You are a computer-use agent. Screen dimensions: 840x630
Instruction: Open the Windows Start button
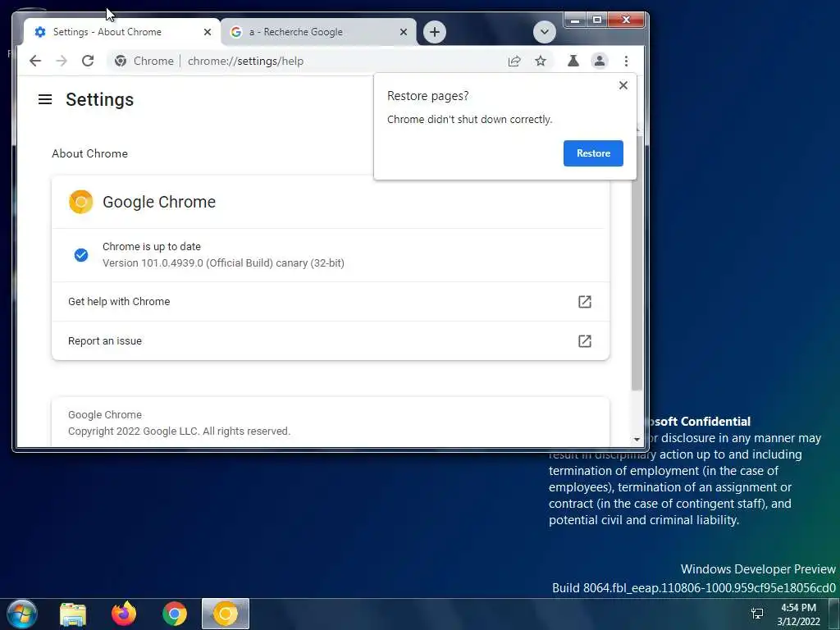(x=22, y=614)
